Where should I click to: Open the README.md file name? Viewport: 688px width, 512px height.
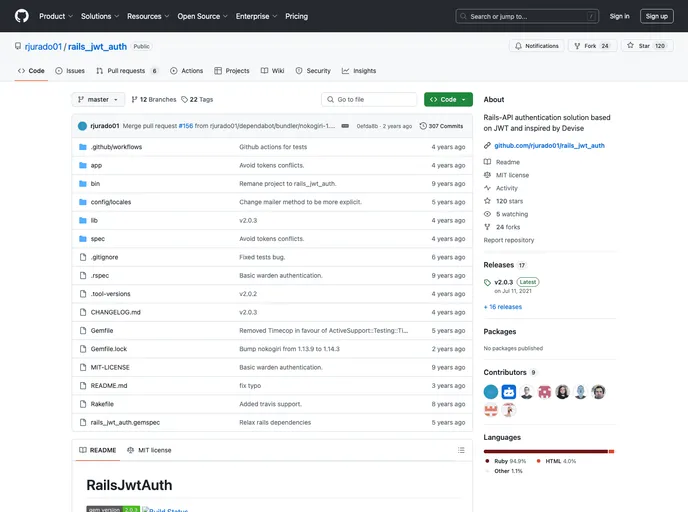coord(109,386)
